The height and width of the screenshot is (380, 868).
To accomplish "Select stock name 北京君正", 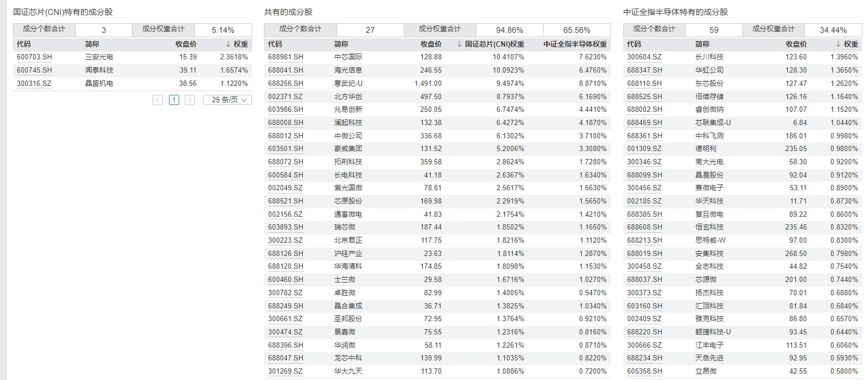I will pyautogui.click(x=348, y=240).
